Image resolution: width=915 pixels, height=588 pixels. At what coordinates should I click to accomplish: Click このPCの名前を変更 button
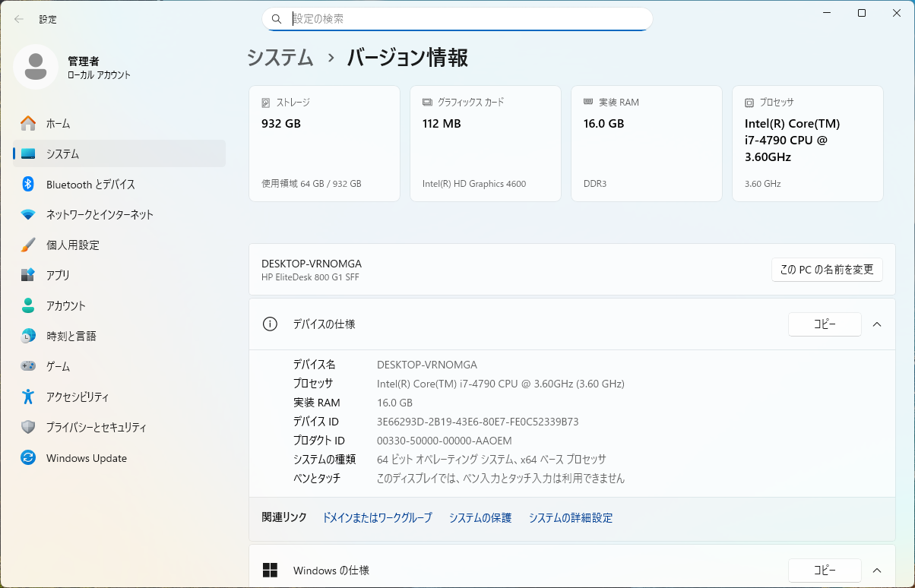pos(827,269)
